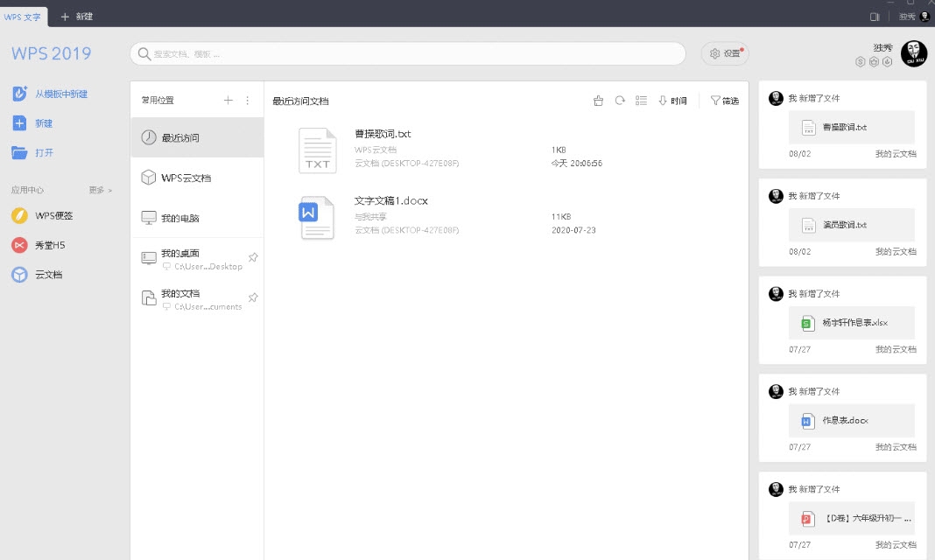935x560 pixels.
Task: Click the clean-up brush icon in toolbar
Action: pos(599,101)
